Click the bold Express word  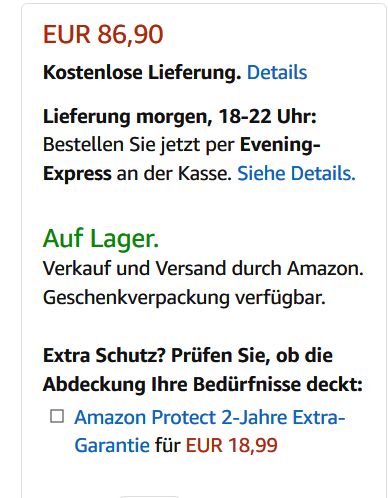pos(77,174)
